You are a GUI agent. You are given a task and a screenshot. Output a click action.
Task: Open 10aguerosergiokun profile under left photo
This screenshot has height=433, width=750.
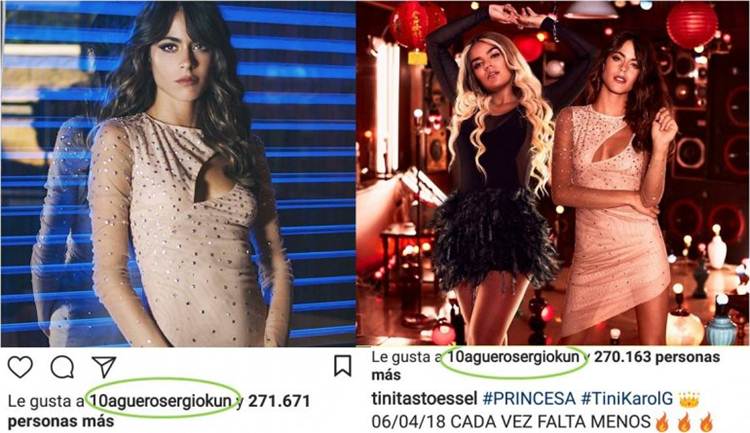click(x=161, y=401)
